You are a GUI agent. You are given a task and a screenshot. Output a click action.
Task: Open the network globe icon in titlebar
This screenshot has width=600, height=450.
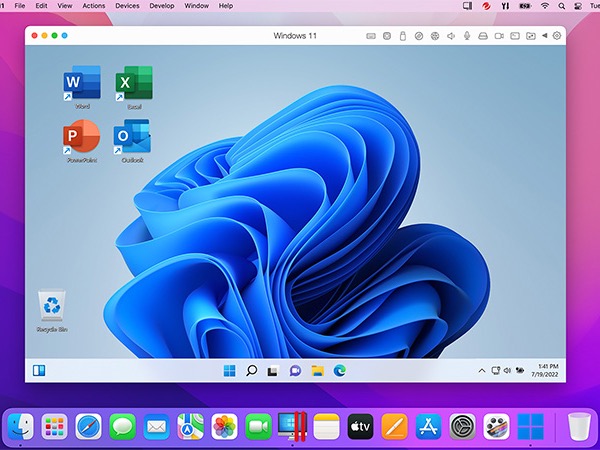435,36
